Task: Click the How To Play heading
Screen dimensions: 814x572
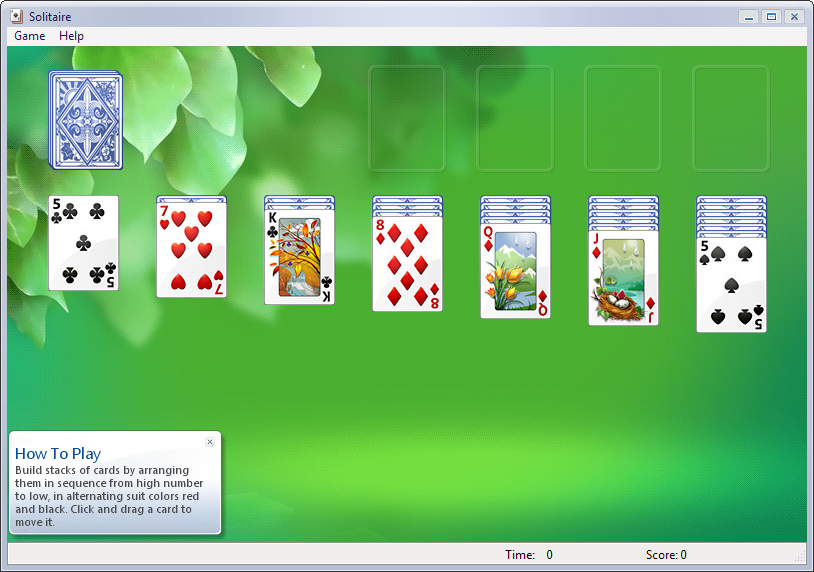Action: [58, 454]
